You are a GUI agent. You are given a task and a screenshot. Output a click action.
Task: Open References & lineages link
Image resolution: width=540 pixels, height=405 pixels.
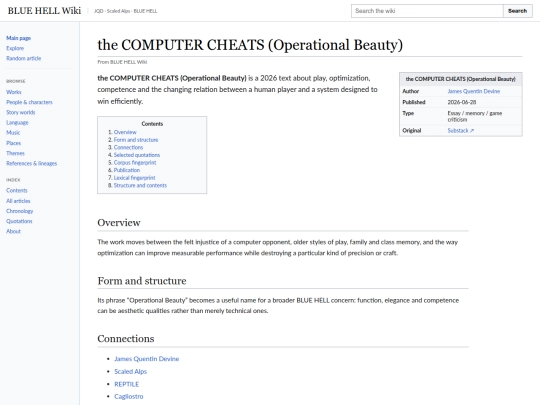click(31, 163)
